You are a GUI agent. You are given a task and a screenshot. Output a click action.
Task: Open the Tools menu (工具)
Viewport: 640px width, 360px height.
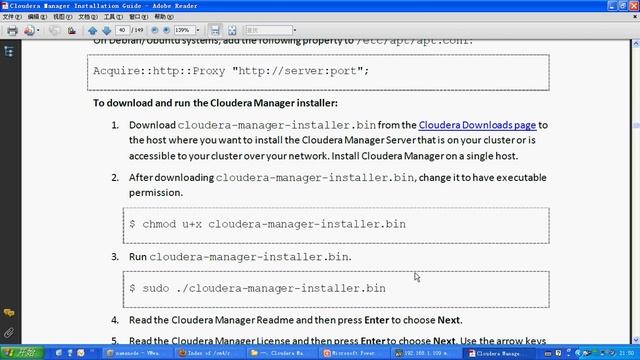[113, 17]
